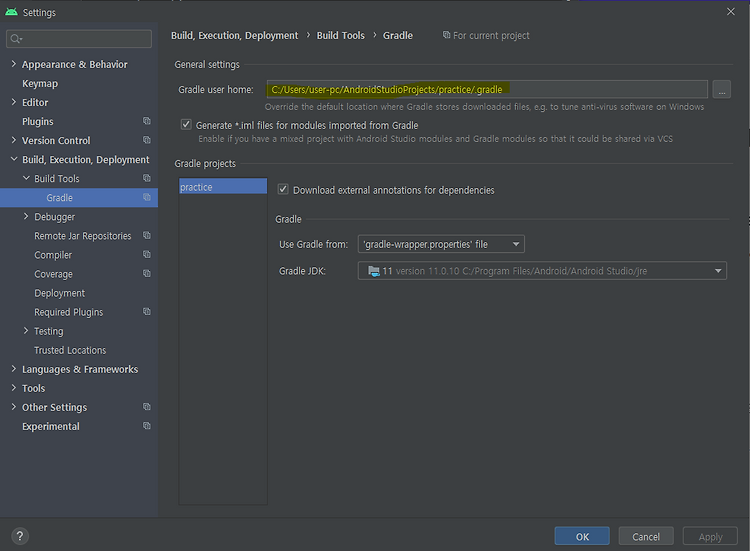Expand the Version Control section

[13, 140]
